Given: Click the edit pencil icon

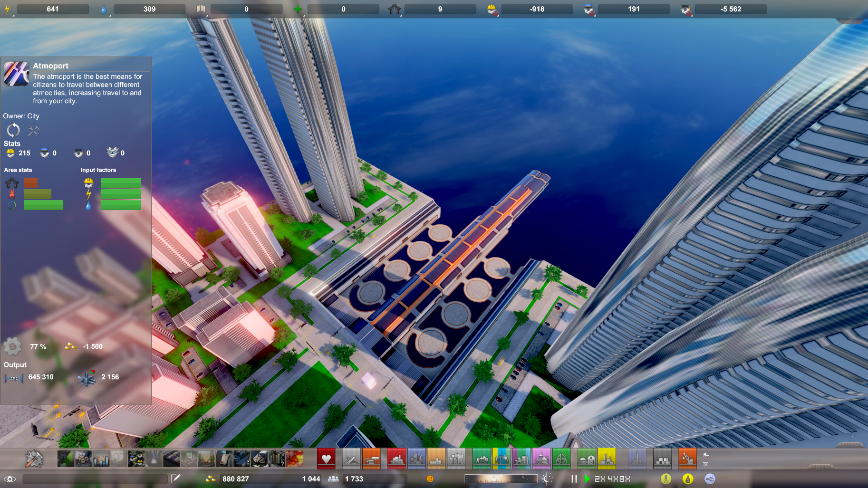Looking at the screenshot, I should click(x=176, y=478).
